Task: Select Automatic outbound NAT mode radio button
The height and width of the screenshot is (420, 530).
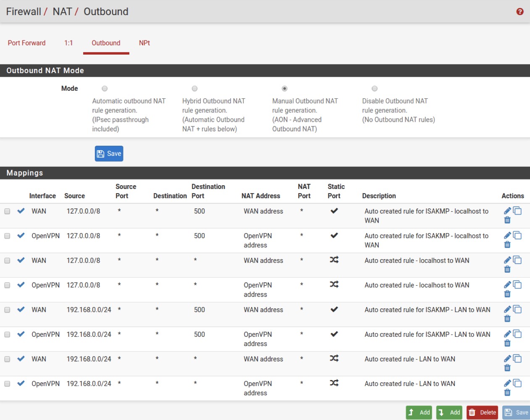Action: 105,89
